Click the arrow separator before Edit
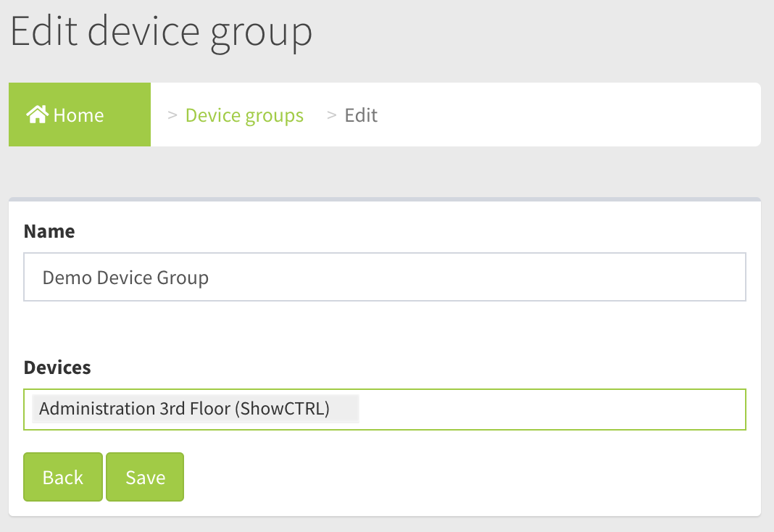774x532 pixels. 332,115
